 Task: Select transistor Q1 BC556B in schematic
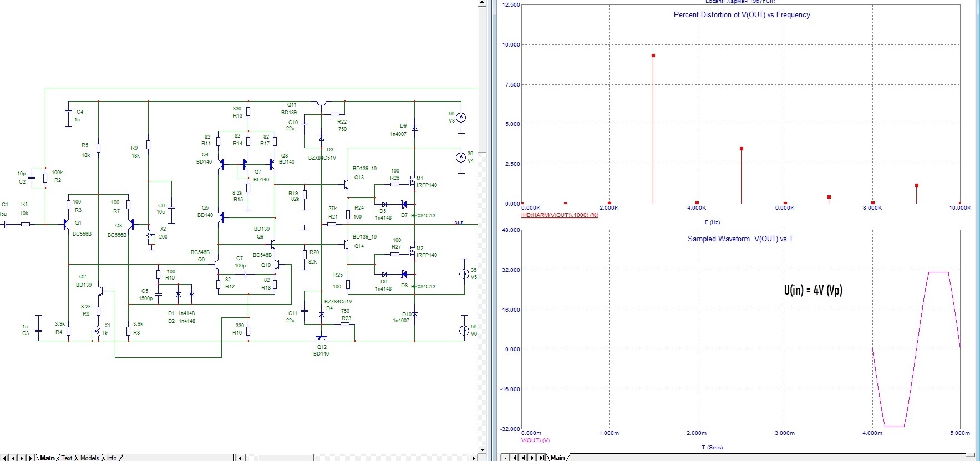tap(66, 224)
